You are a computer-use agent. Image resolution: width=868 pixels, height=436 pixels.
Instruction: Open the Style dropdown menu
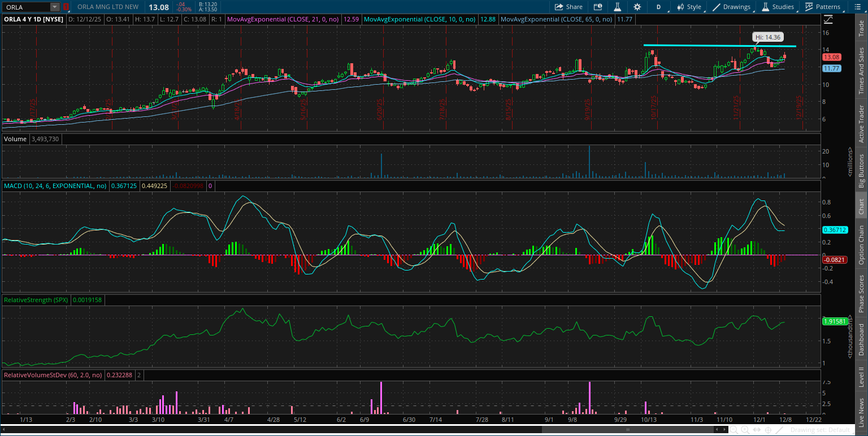(x=689, y=7)
